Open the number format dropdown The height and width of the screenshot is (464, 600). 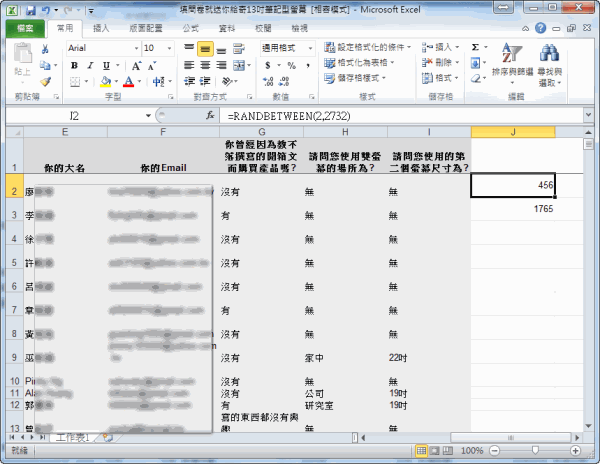[310, 49]
